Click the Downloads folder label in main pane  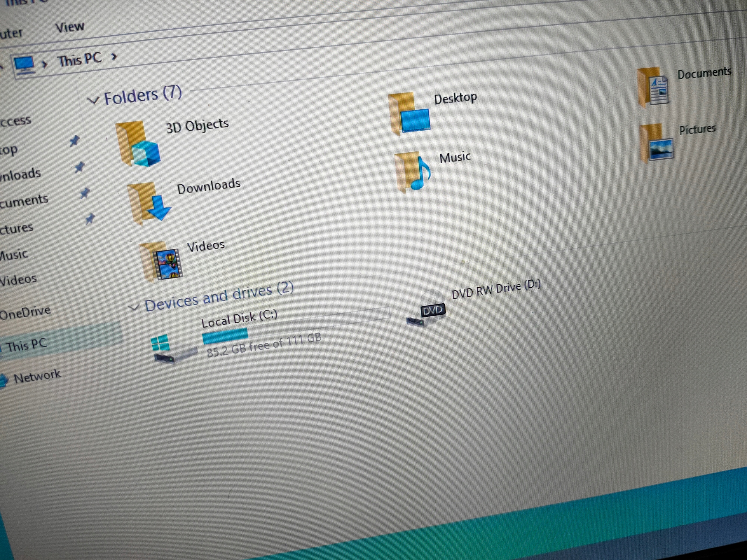pos(209,186)
